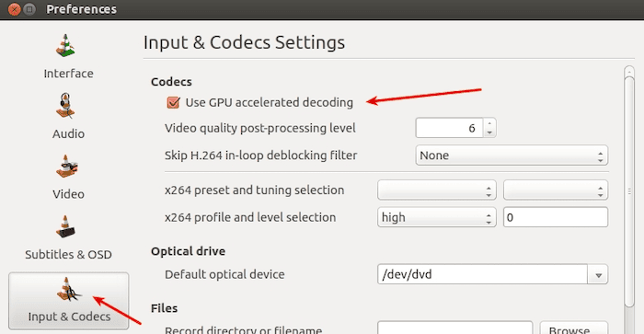Click the Skip H.264 in-loop deblocking filter label
Viewport: 644px width, 334px height.
[260, 155]
